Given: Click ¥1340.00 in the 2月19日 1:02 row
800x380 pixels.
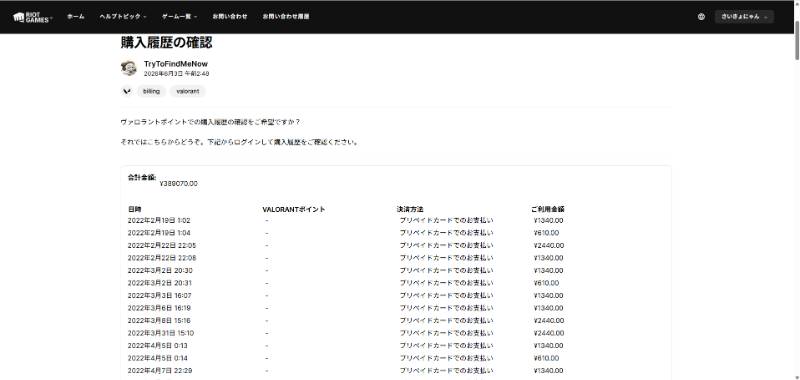Looking at the screenshot, I should (548, 220).
